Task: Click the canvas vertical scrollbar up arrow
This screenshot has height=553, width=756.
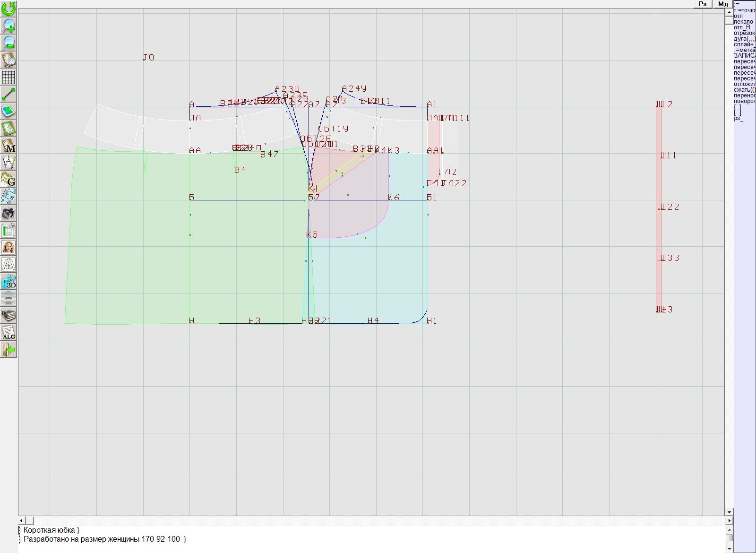Action: [x=729, y=11]
